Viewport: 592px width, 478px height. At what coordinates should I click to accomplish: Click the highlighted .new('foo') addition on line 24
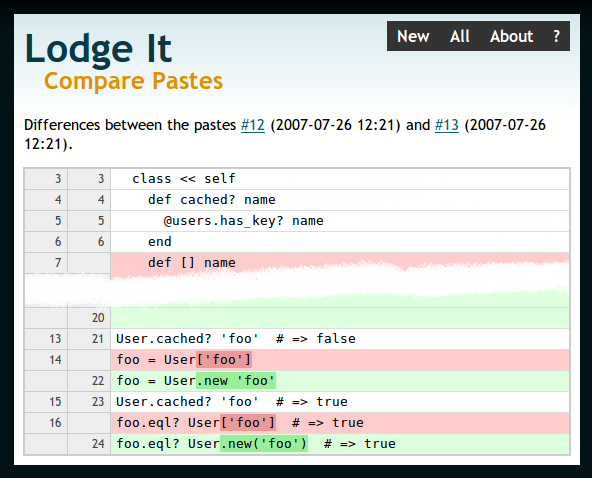(x=264, y=444)
